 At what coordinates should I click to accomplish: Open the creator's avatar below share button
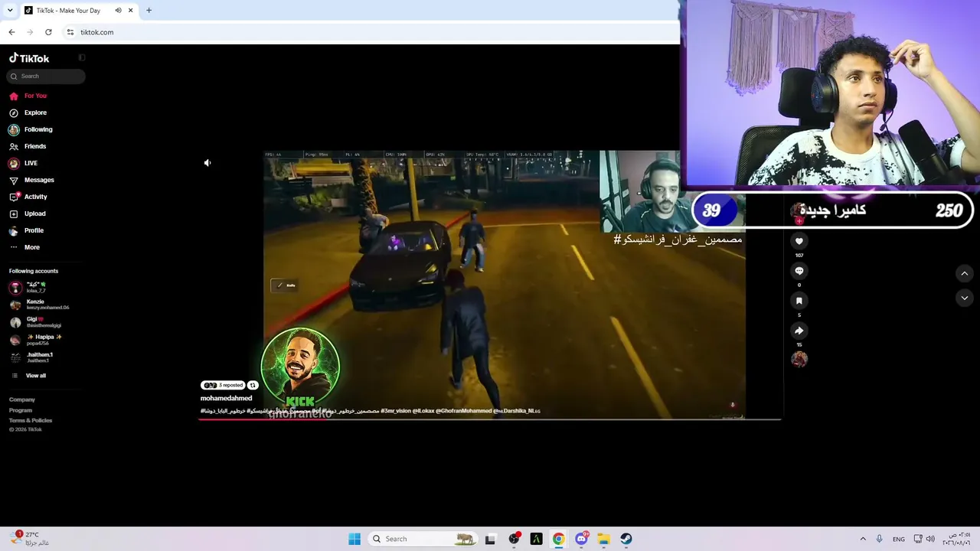pos(799,359)
